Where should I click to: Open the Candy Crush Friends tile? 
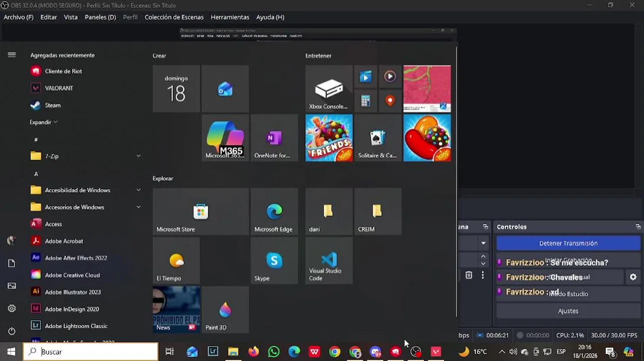(x=329, y=138)
